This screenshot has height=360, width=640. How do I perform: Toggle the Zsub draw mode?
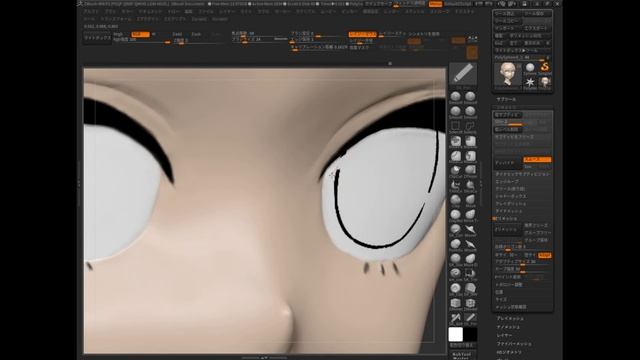point(196,34)
